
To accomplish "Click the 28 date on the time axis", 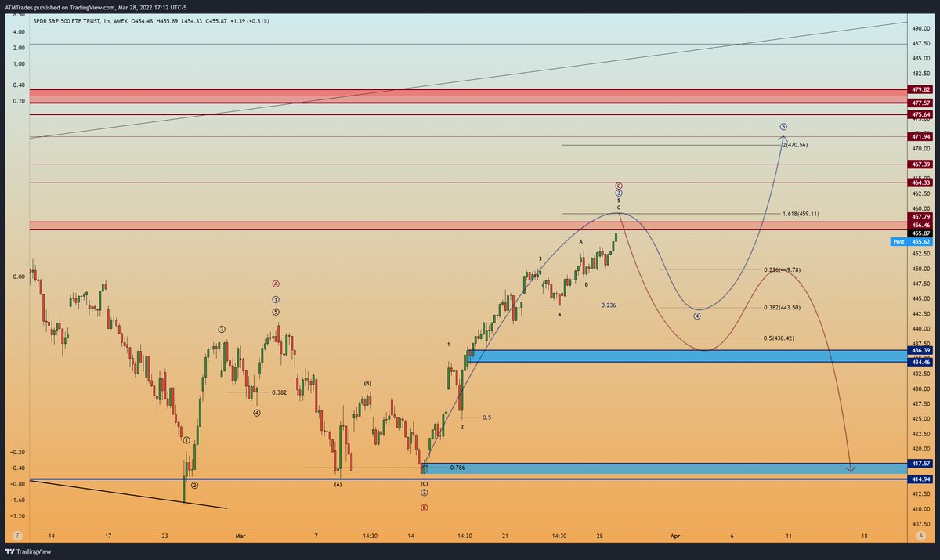I will (598, 537).
